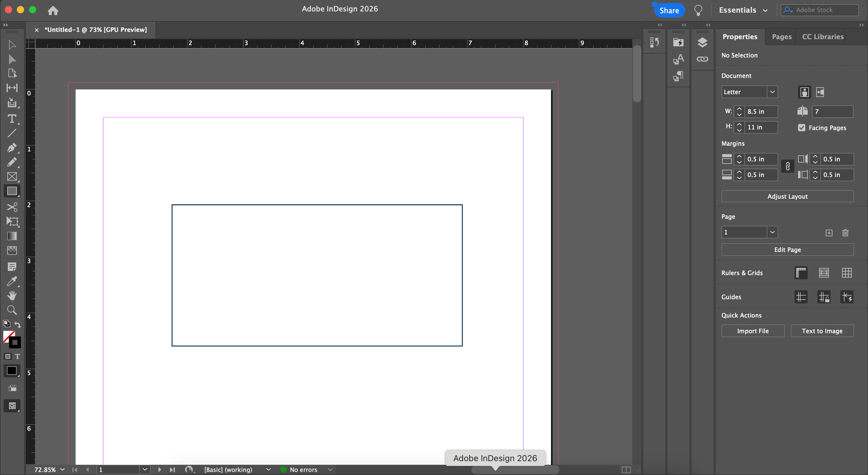The width and height of the screenshot is (868, 475).
Task: Select the Type tool
Action: pyautogui.click(x=12, y=119)
